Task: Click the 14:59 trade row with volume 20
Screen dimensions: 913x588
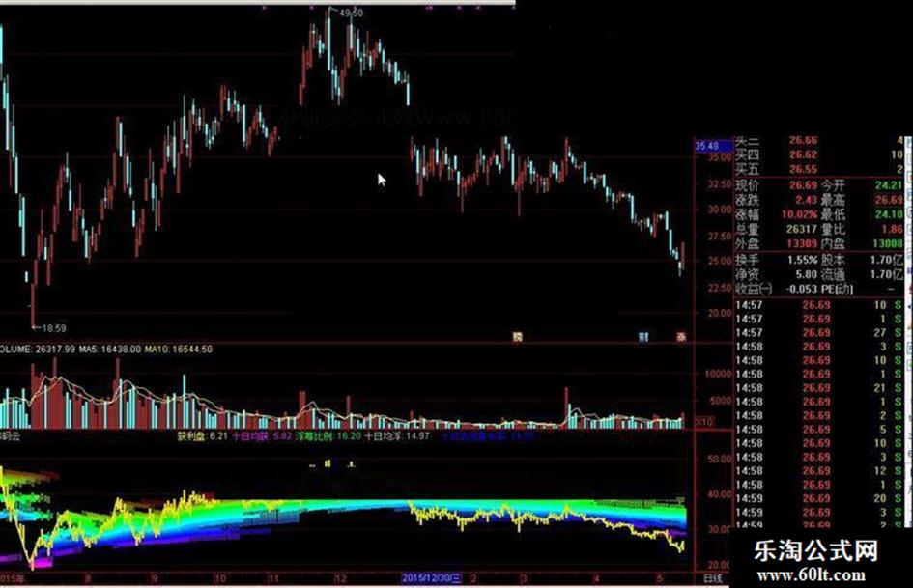Action: 820,498
